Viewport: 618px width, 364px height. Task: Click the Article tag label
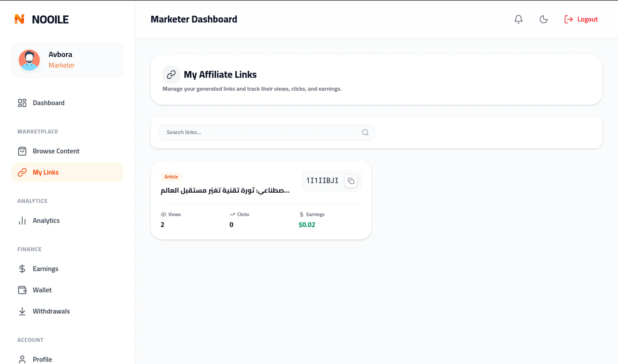click(171, 177)
